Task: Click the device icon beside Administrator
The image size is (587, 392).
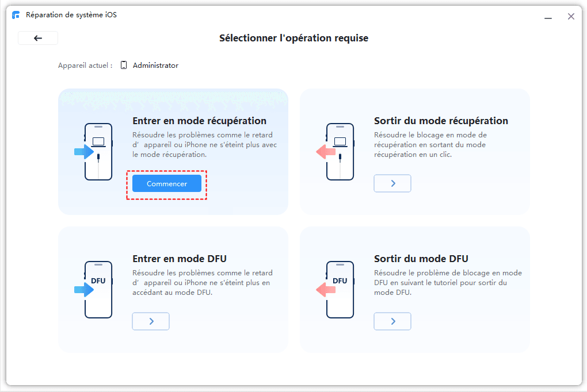Action: (x=124, y=66)
